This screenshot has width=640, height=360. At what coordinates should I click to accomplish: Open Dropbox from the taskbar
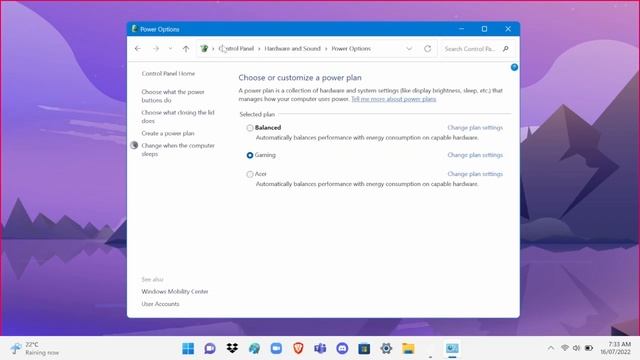coord(232,349)
